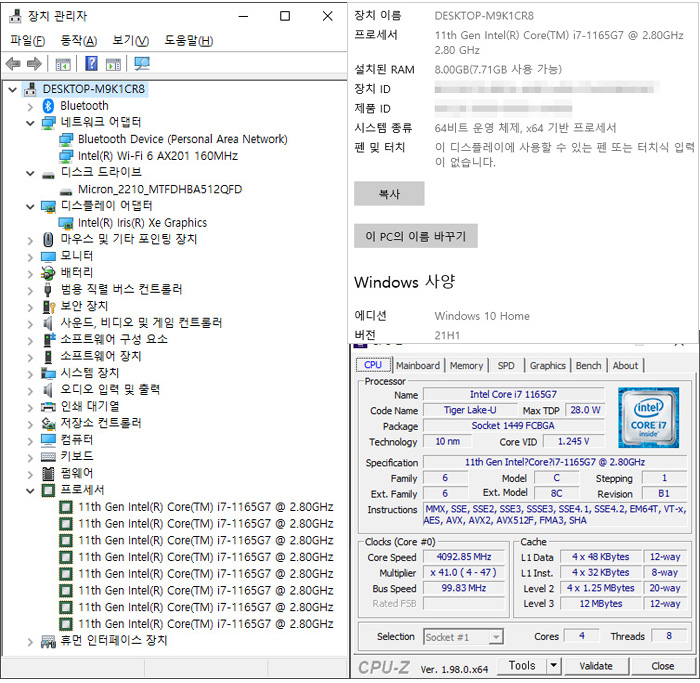Image resolution: width=700 pixels, height=683 pixels.
Task: Switch to the Bench tab in CPU-Z
Action: point(588,366)
